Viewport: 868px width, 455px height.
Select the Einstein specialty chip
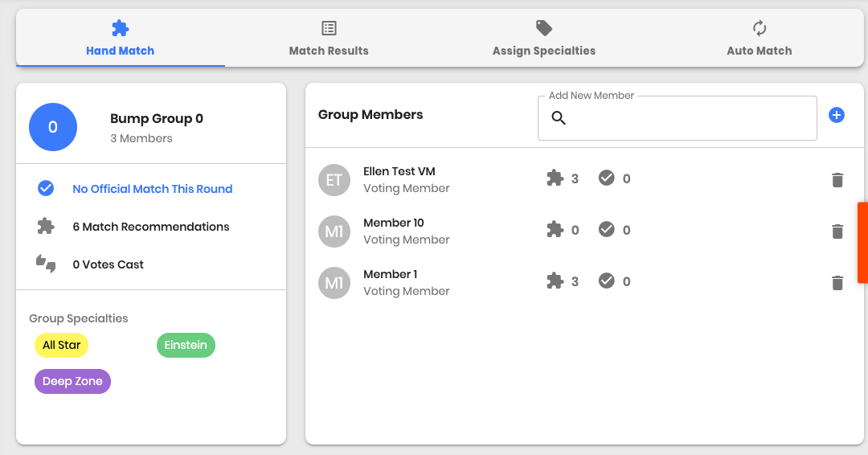(186, 345)
